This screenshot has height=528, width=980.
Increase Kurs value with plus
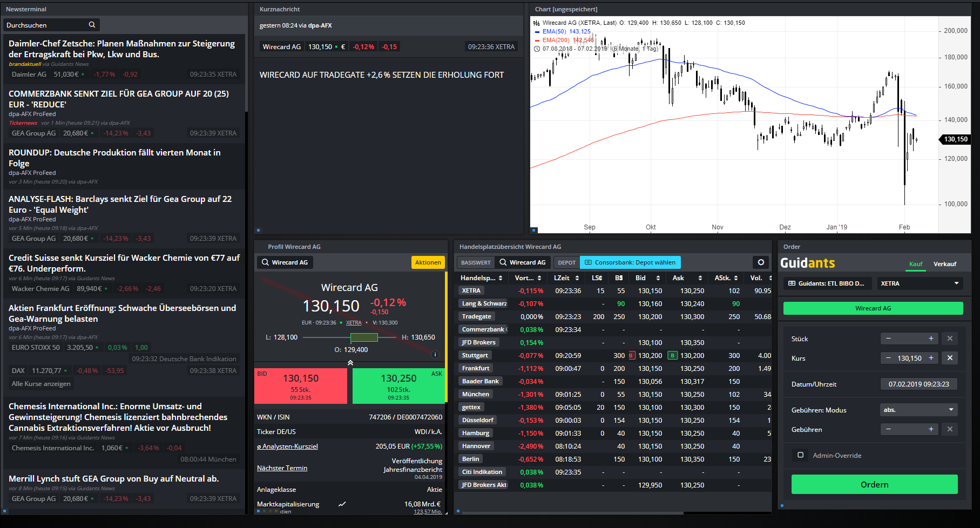931,358
